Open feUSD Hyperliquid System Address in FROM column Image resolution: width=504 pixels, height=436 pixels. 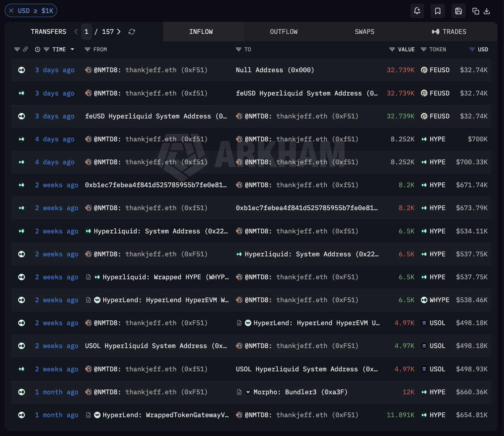(156, 116)
